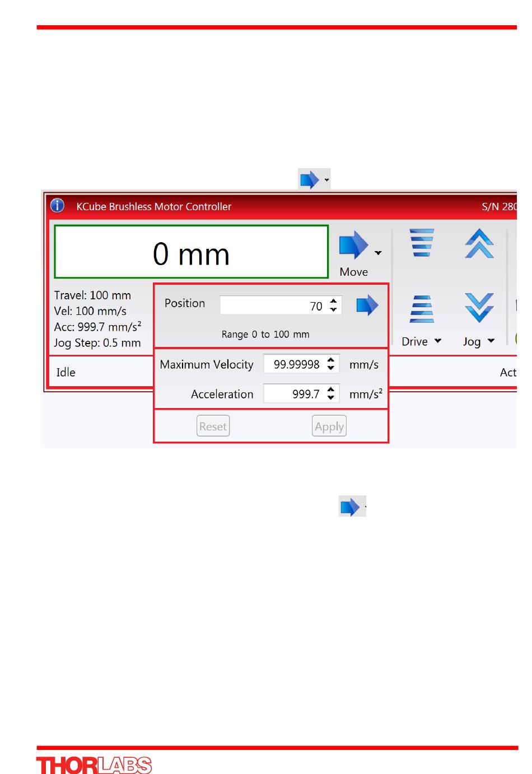The image size is (532, 774).
Task: Increase Position with the up stepper arrow
Action: pos(334,301)
